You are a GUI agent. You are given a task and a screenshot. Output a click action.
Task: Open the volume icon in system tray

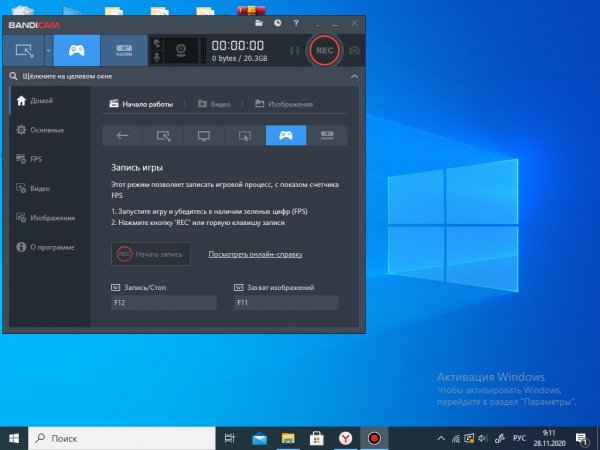tap(483, 439)
